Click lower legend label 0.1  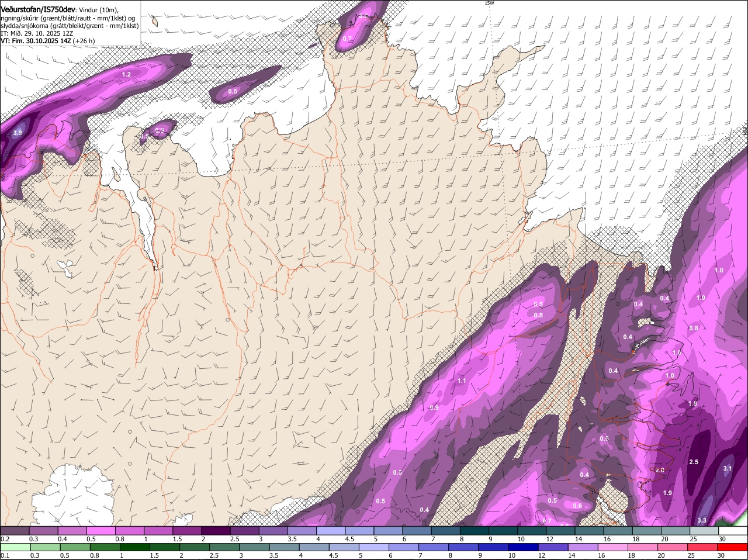[5, 556]
